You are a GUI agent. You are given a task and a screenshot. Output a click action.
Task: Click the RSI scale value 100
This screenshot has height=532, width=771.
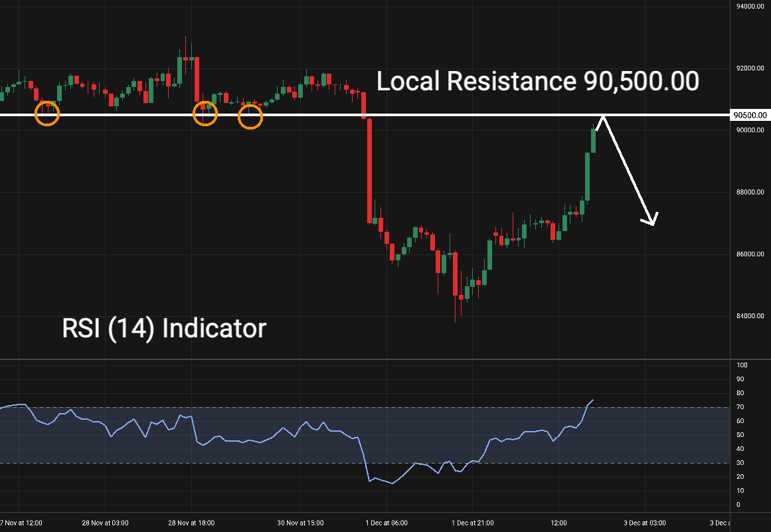click(742, 365)
